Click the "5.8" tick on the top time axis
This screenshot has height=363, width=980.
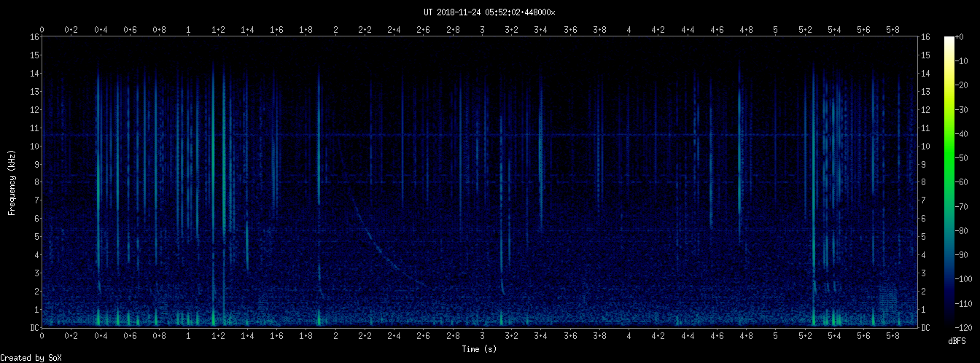[x=892, y=30]
